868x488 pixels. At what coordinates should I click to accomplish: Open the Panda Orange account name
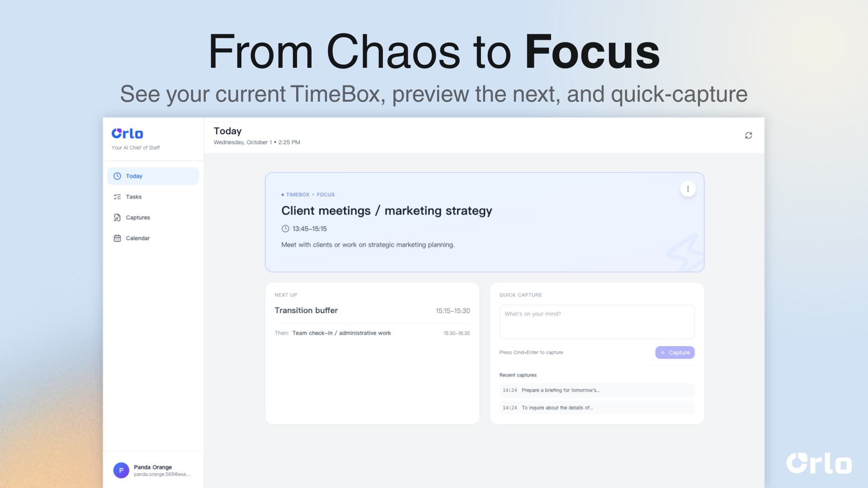coord(153,467)
